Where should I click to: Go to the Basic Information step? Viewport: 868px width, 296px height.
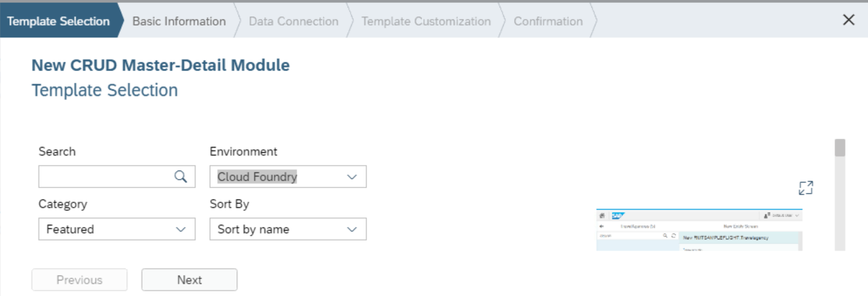pyautogui.click(x=179, y=21)
